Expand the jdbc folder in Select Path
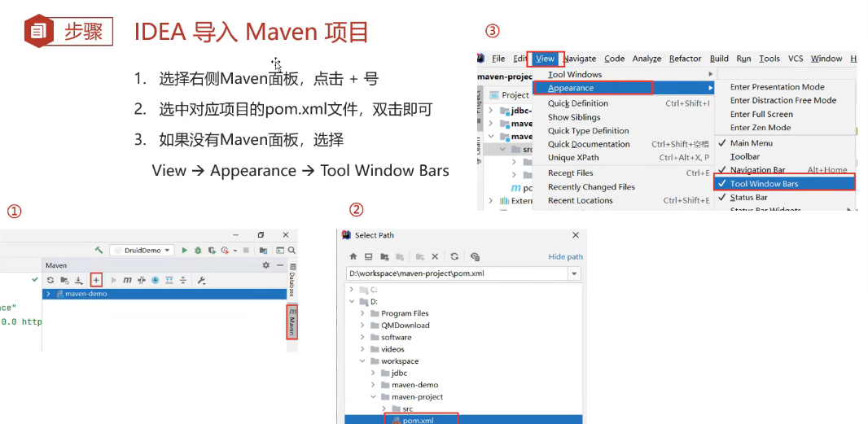868x424 pixels. (x=373, y=373)
